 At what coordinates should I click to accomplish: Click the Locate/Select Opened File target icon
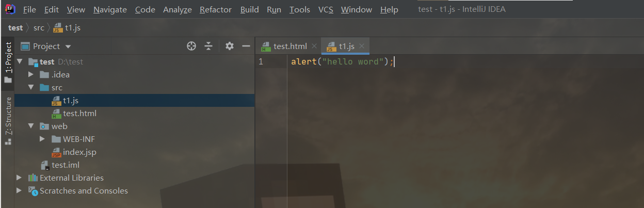pos(191,46)
